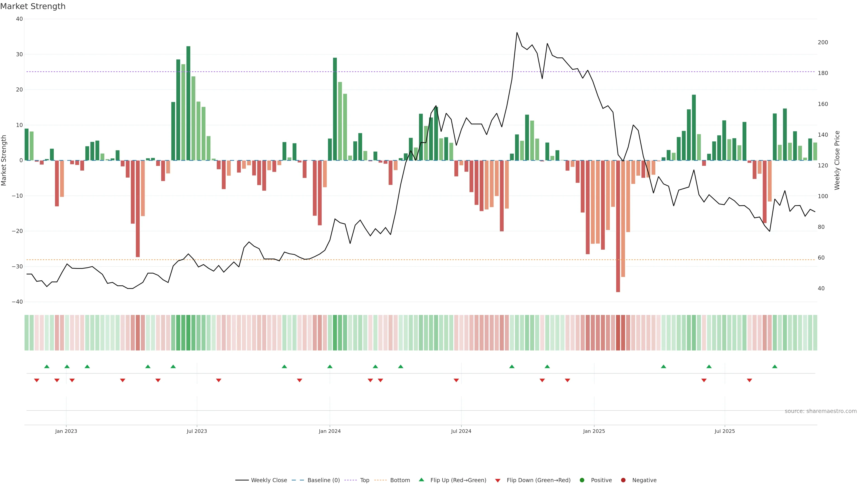Click the Jan 2024 x-axis label

(330, 431)
